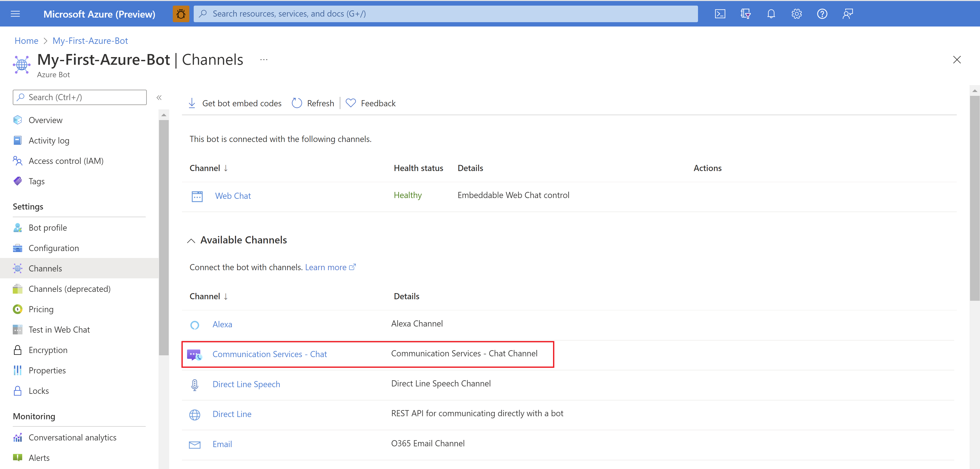Open portal settings gear icon
The width and height of the screenshot is (980, 469).
[x=796, y=14]
